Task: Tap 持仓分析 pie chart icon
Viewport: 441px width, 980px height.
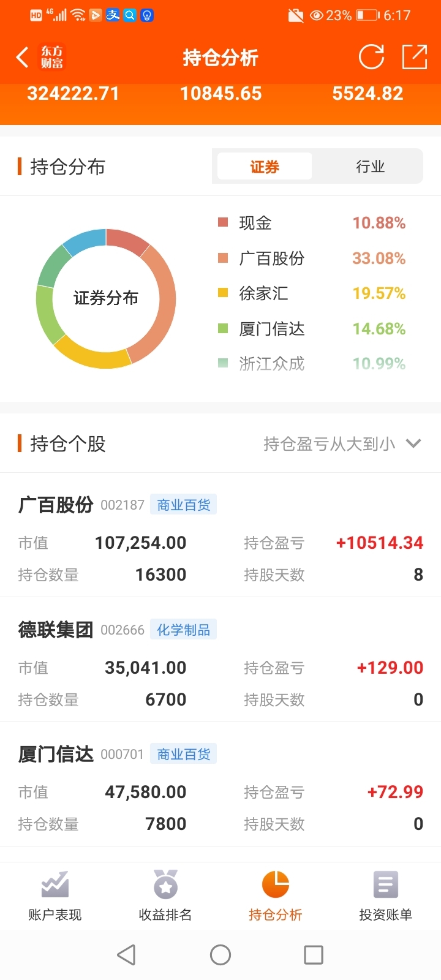Action: pyautogui.click(x=276, y=884)
